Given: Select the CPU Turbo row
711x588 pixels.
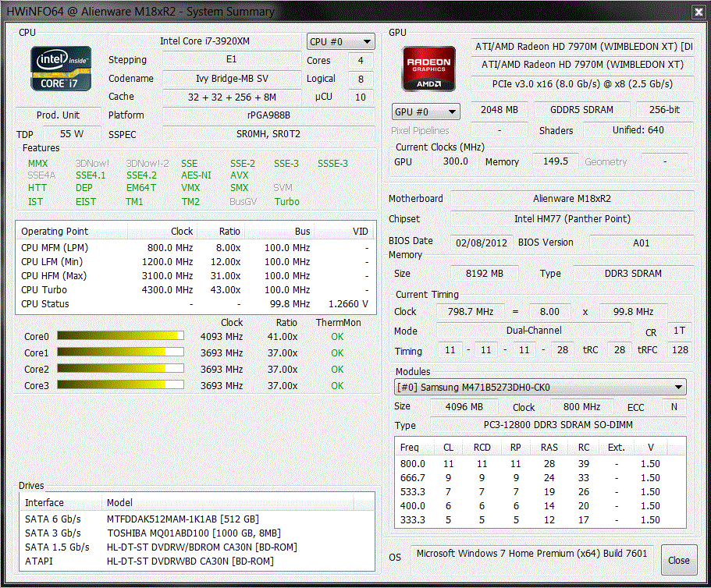Looking at the screenshot, I should point(196,290).
